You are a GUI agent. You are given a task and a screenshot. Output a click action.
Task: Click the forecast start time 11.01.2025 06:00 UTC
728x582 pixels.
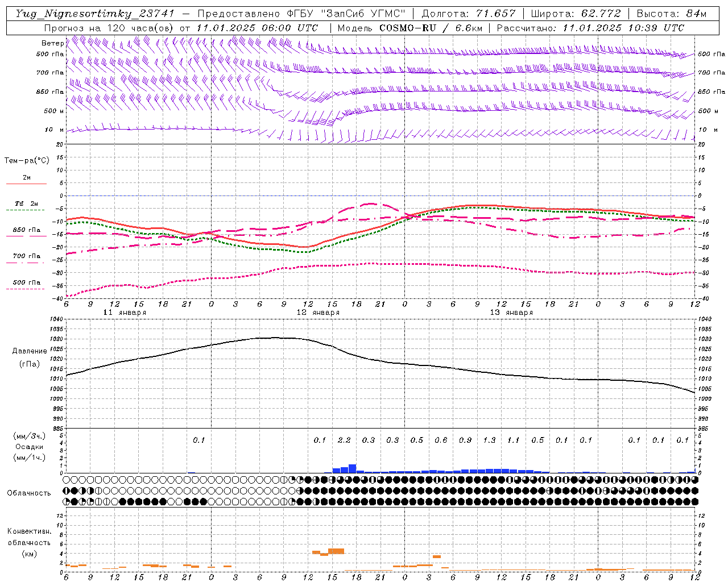click(x=257, y=28)
